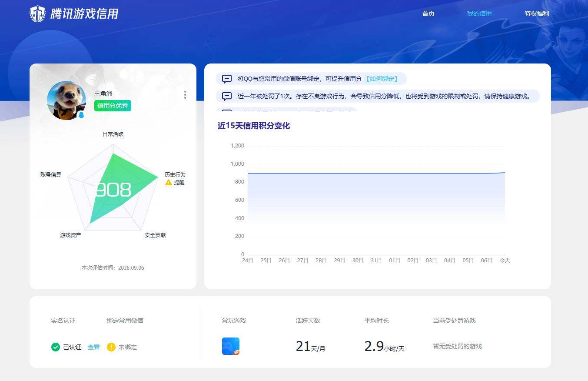Go to the 特权福利 nav tab
This screenshot has width=588, height=381.
[537, 13]
